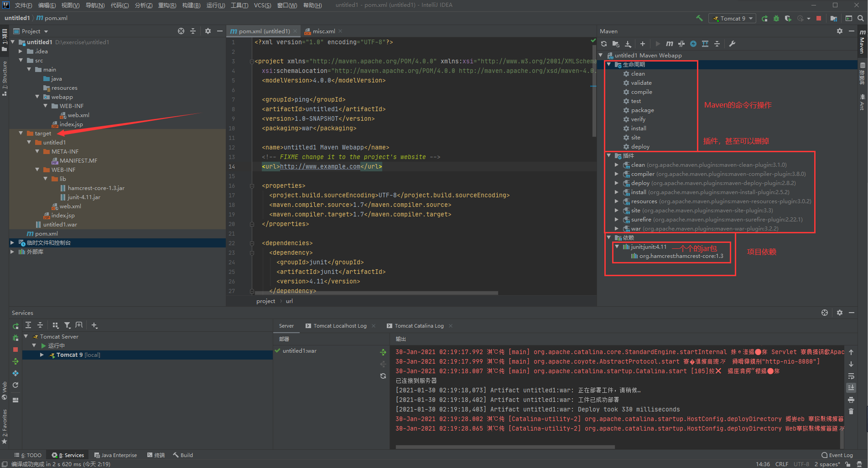Image resolution: width=868 pixels, height=468 pixels.
Task: Click project breadcrumb below editor
Action: (265, 301)
